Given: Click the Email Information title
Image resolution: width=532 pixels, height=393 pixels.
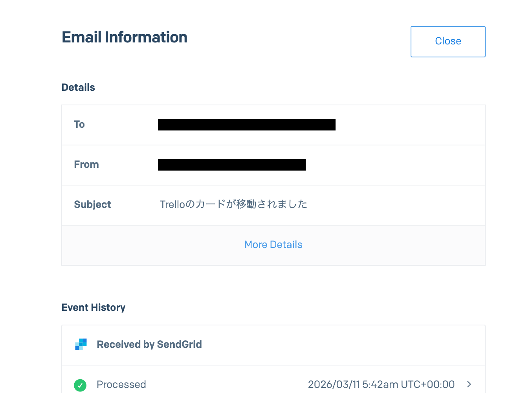Looking at the screenshot, I should tap(125, 37).
